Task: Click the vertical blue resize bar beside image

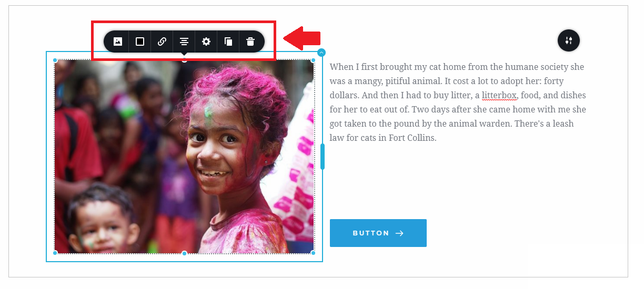Action: pos(323,157)
